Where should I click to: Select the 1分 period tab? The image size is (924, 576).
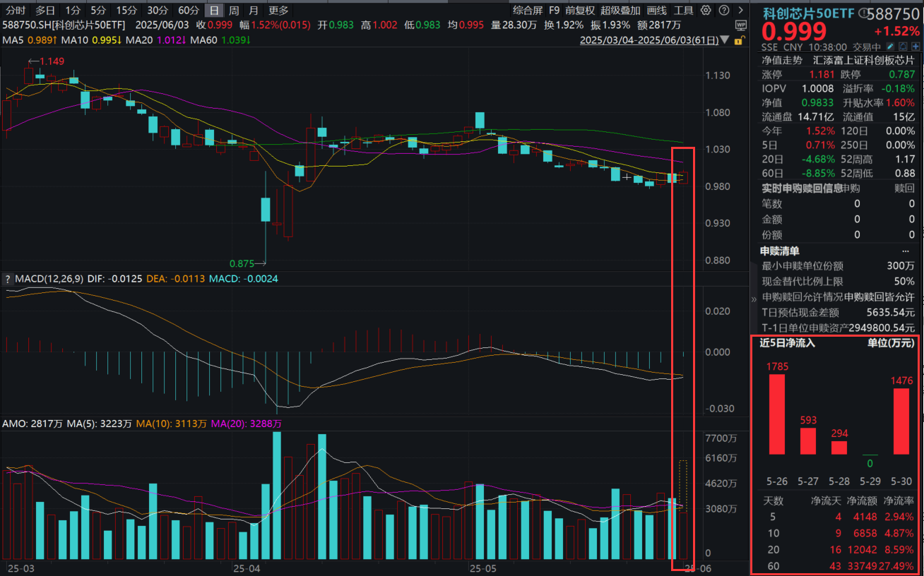(72, 11)
